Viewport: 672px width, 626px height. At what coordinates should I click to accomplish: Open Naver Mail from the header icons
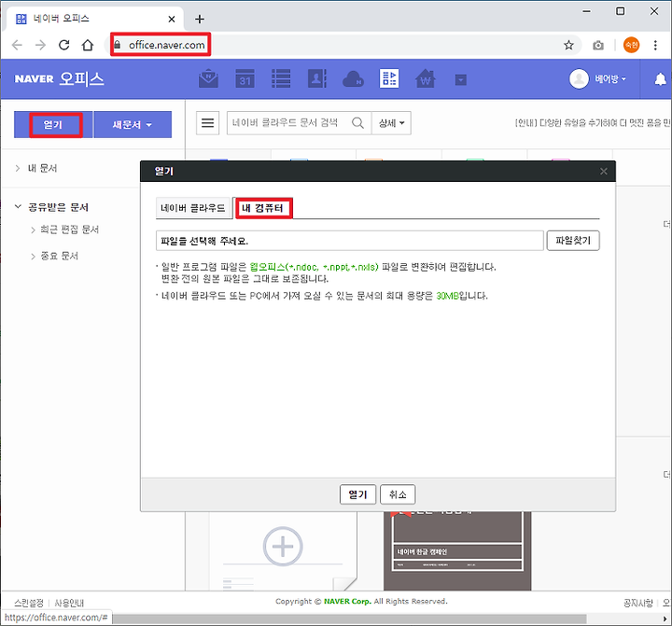click(208, 79)
